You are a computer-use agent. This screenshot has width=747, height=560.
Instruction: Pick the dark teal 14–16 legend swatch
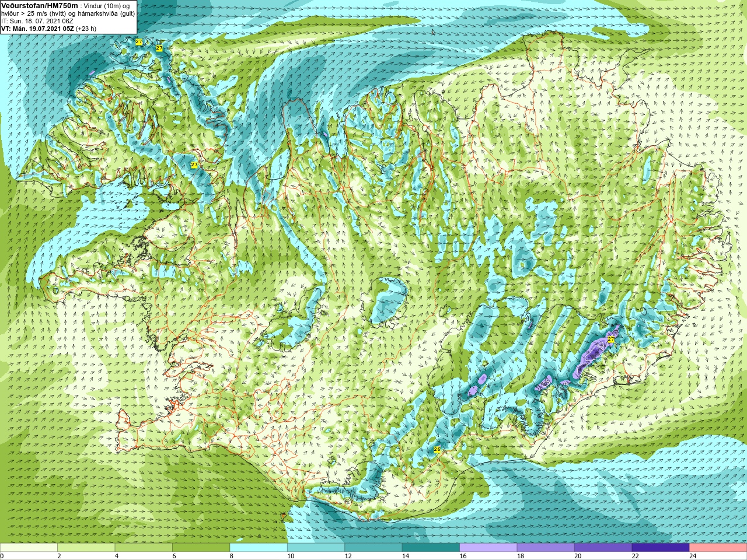pyautogui.click(x=431, y=548)
